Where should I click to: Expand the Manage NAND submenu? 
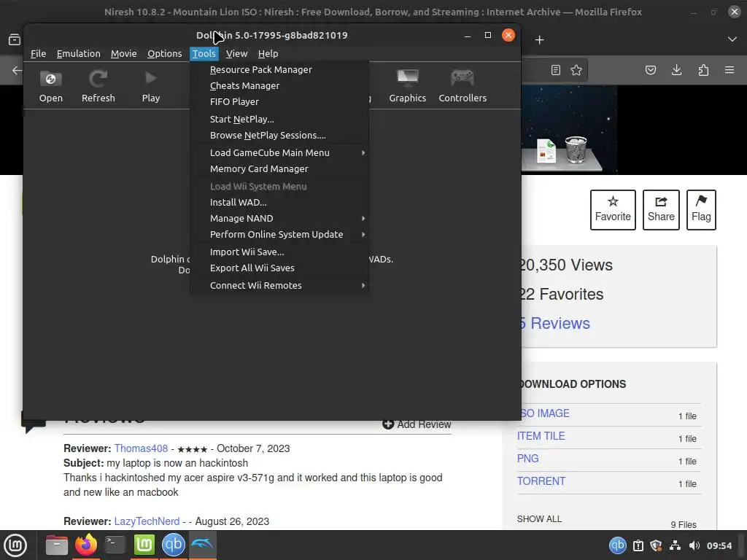[279, 219]
